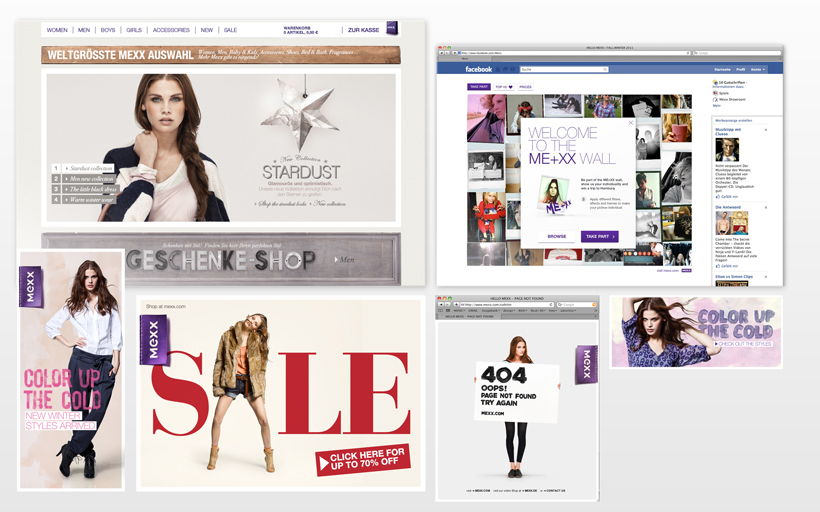Viewport: 820px width, 512px height.
Task: Select GIRLS in the shop navigation bar
Action: (134, 30)
